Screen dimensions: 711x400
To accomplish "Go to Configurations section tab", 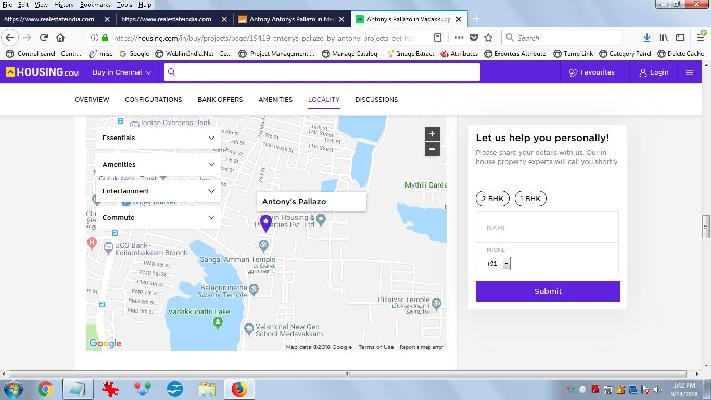I will coord(153,99).
